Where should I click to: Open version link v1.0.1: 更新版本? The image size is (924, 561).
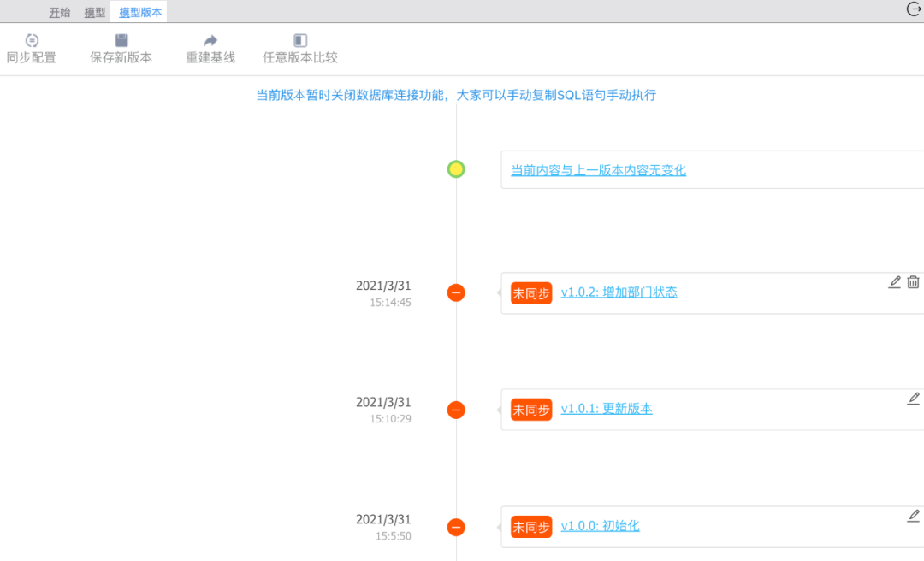pyautogui.click(x=607, y=409)
